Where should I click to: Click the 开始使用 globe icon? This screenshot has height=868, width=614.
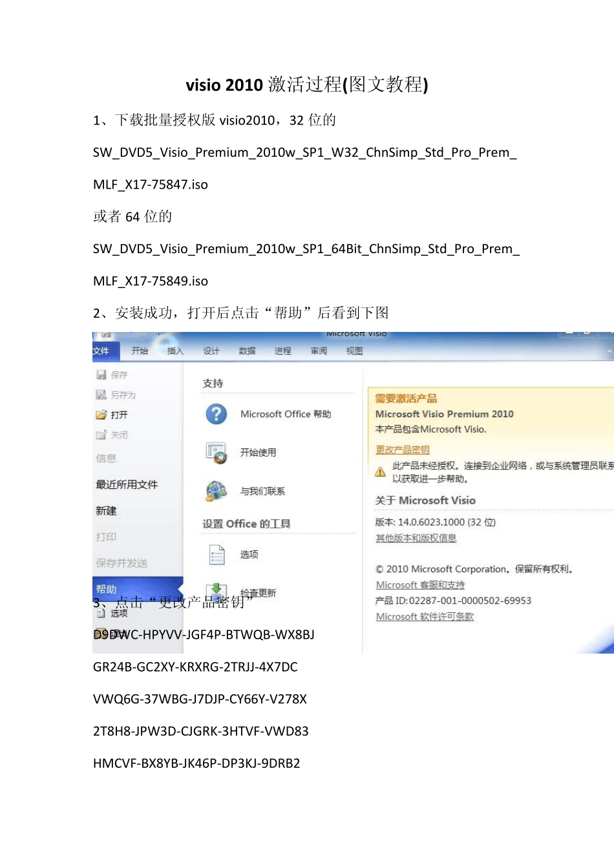217,453
